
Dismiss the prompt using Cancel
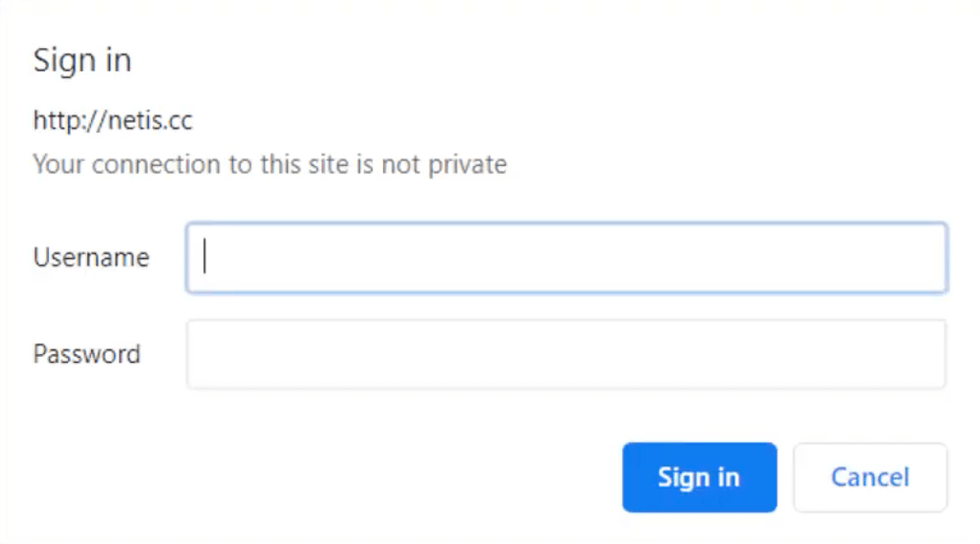click(870, 477)
